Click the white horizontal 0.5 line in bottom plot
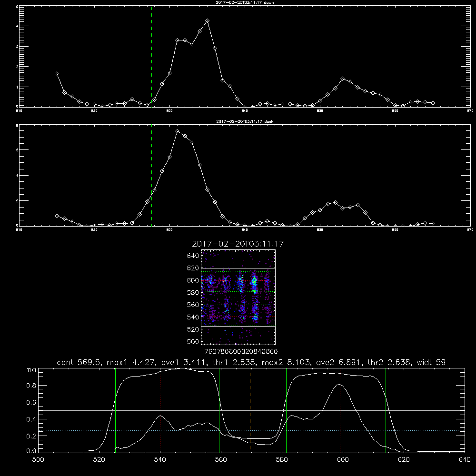The height and width of the screenshot is (476, 476). 251,410
